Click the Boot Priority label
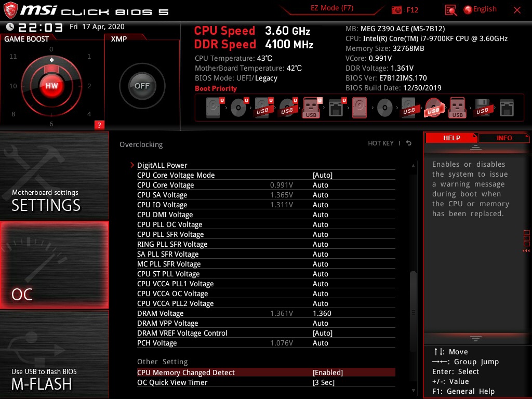This screenshot has height=399, width=532. [x=216, y=88]
